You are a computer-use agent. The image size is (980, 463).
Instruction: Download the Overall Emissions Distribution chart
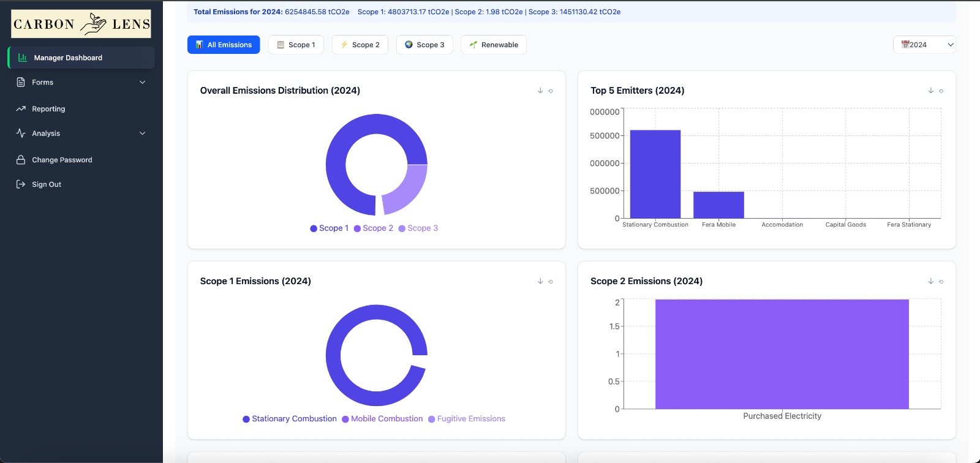coord(540,91)
